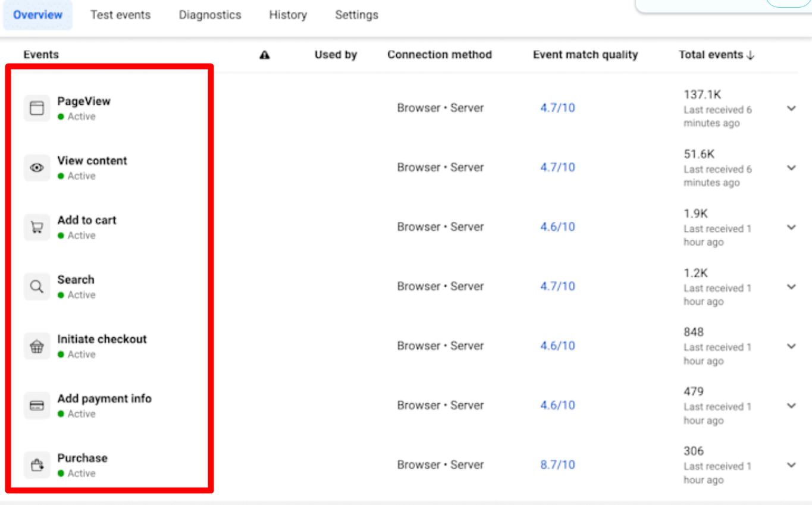Open the 8.7/10 Purchase match quality link
The height and width of the screenshot is (505, 812).
pyautogui.click(x=557, y=465)
